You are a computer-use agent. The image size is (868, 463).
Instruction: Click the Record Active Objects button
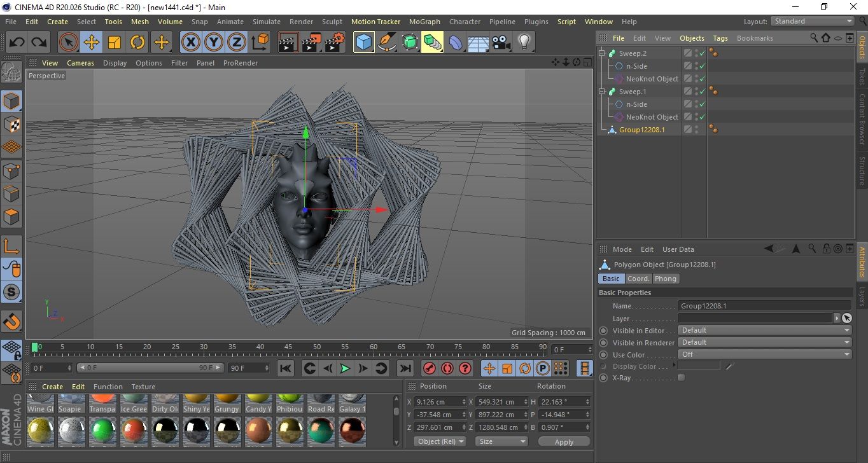[430, 368]
